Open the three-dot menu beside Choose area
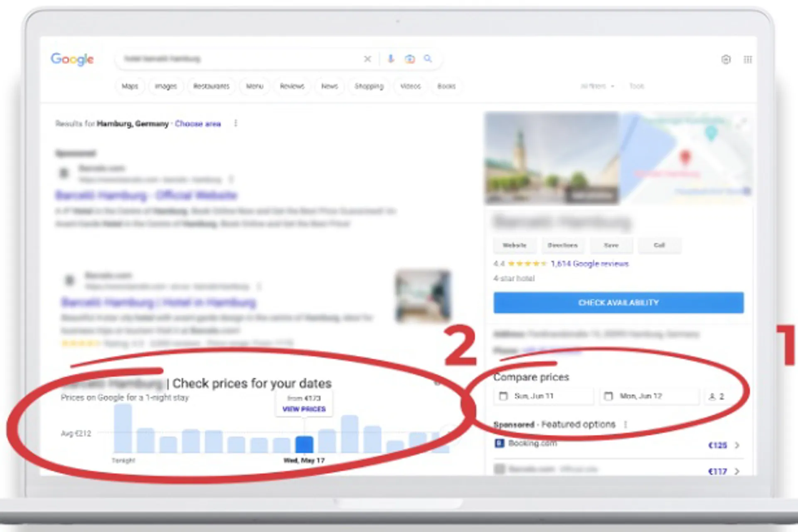This screenshot has width=798, height=532. 236,123
